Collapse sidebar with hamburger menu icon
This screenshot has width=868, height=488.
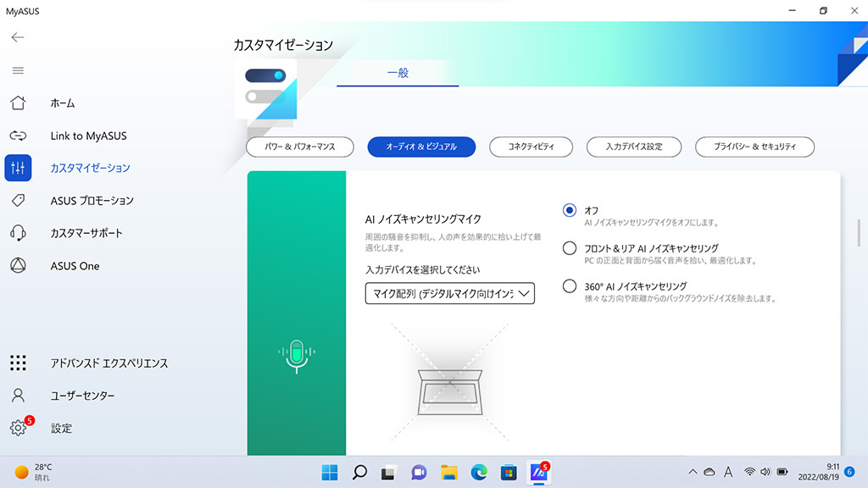tap(18, 70)
